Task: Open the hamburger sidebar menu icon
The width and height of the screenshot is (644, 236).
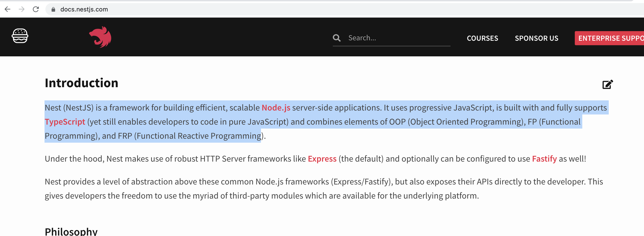Action: [20, 36]
